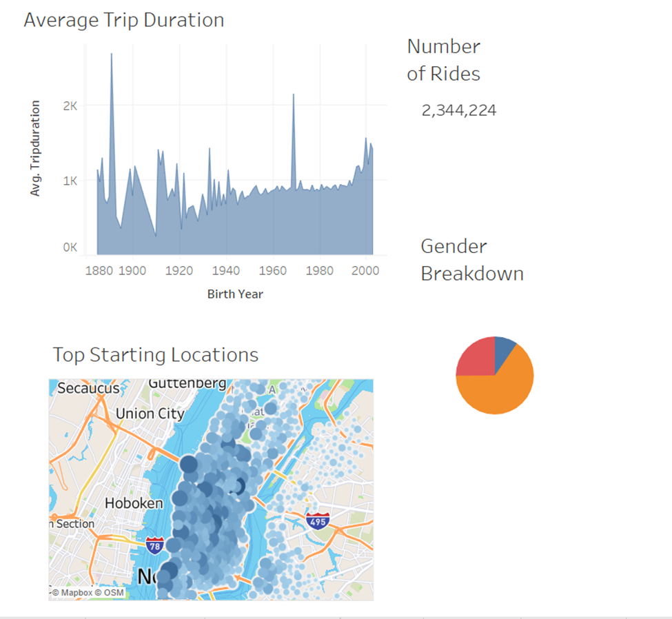Click the Top Starting Locations title
This screenshot has height=619, width=672.
click(155, 354)
